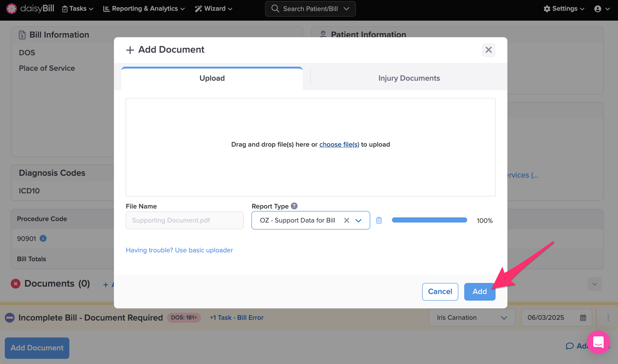Click the Cancel button
618x364 pixels.
[440, 291]
